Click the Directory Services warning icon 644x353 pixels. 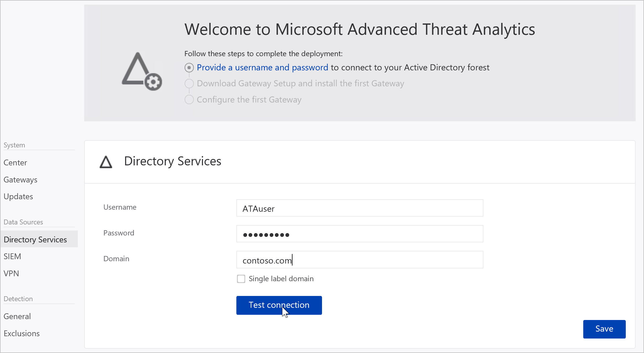pos(106,161)
